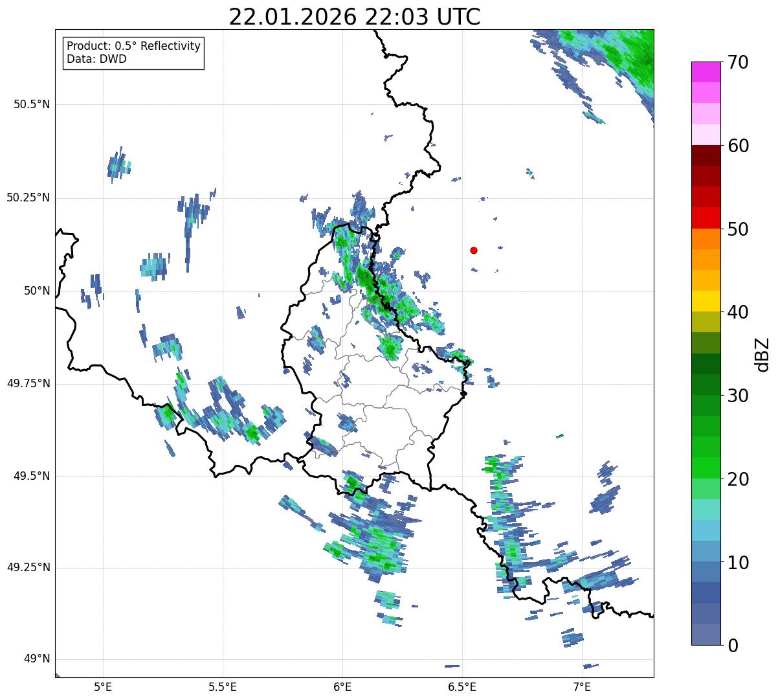Click the colorbar label 40
This screenshot has height=700, width=778.
738,312
